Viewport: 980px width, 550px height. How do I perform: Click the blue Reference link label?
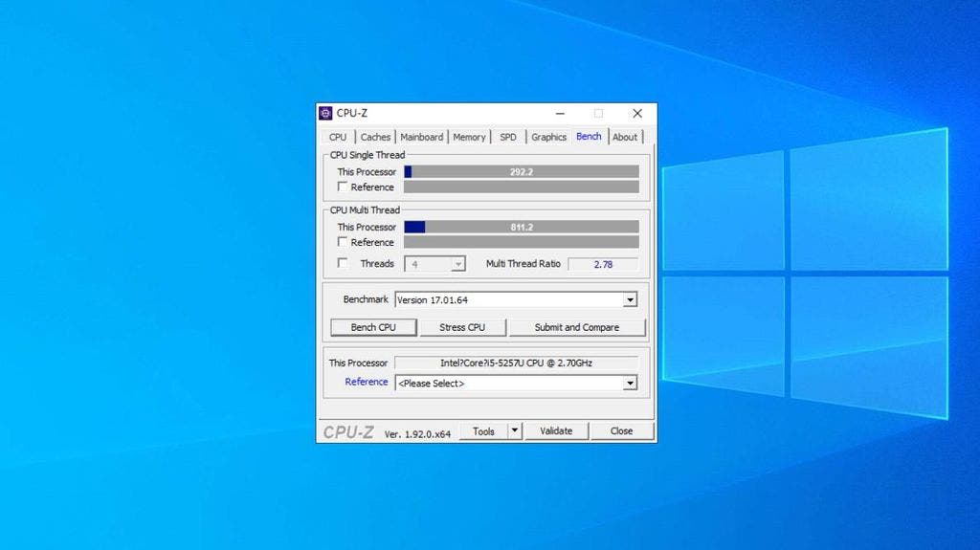pos(367,382)
